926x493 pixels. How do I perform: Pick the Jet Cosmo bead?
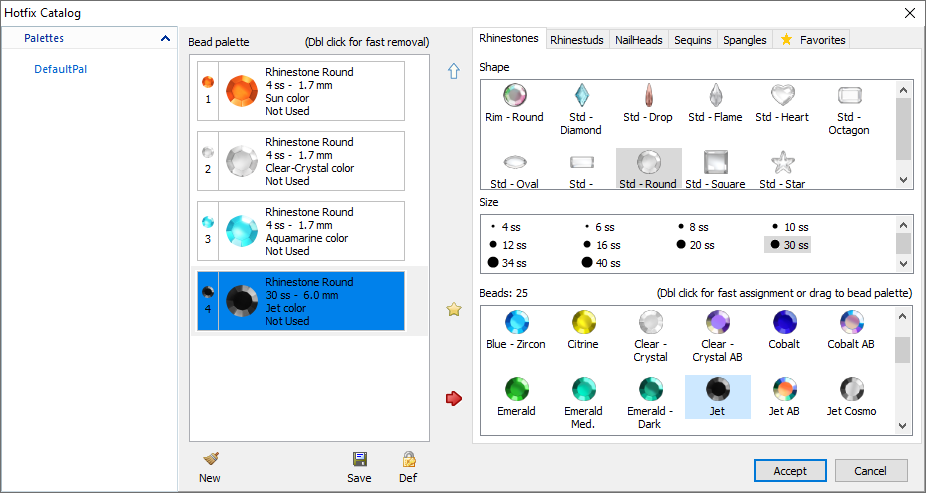851,397
